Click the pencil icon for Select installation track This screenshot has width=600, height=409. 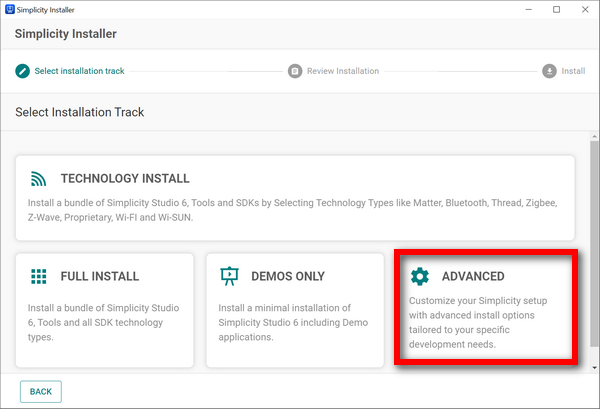point(23,71)
